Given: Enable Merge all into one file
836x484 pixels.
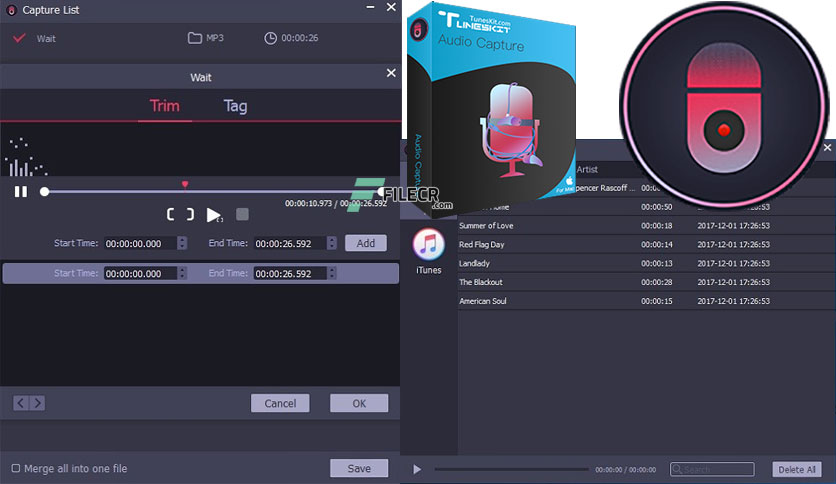Looking at the screenshot, I should coord(16,468).
